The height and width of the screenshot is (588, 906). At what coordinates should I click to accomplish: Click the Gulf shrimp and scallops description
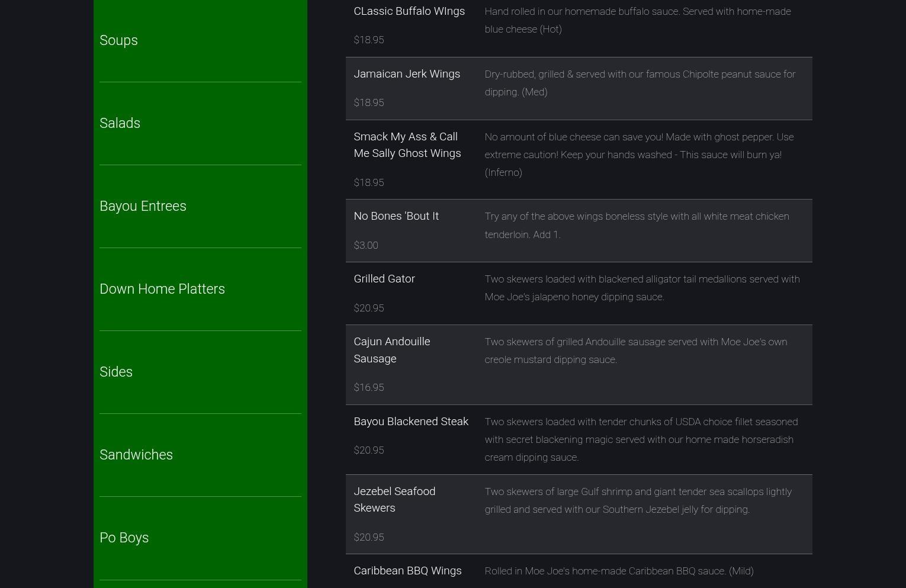638,500
